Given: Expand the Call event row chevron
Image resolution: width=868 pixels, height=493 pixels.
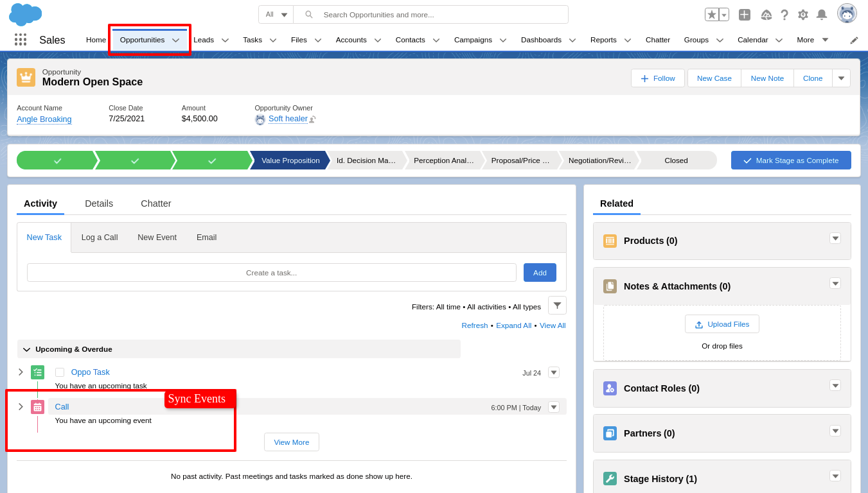Looking at the screenshot, I should point(21,407).
